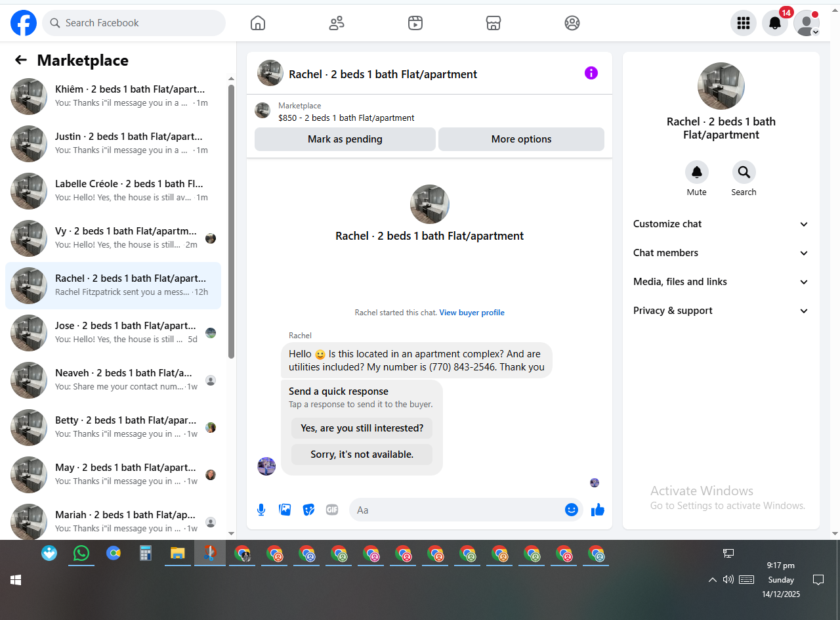Open the Home feed icon
Viewport: 840px width, 620px height.
pyautogui.click(x=258, y=23)
